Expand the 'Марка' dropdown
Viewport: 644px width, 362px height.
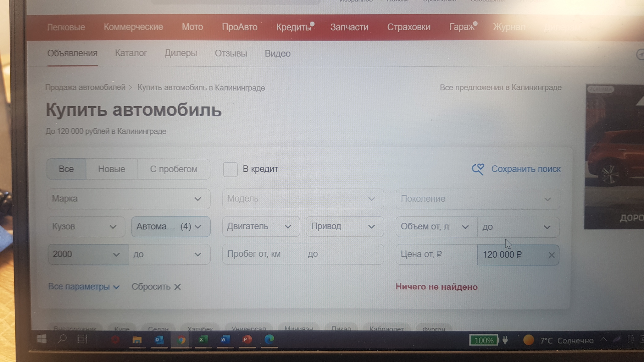[129, 199]
